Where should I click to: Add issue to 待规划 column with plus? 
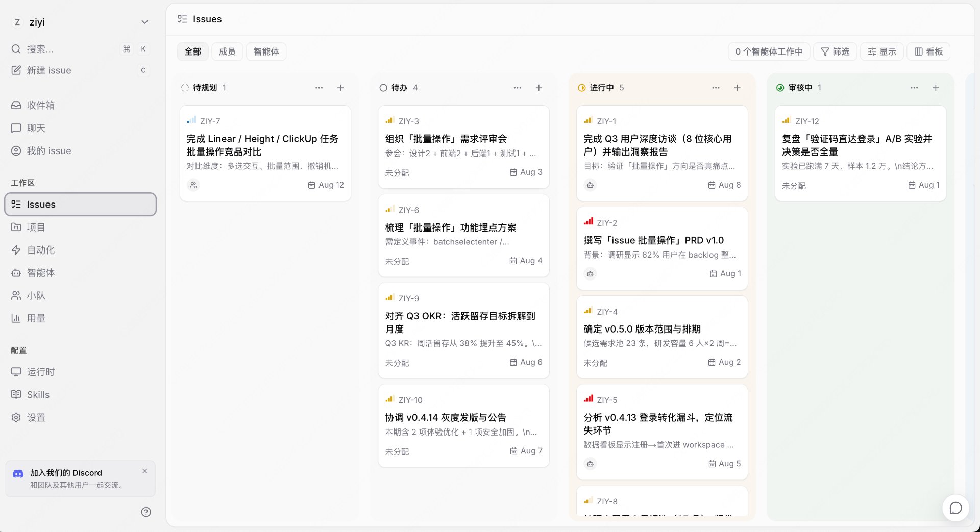click(340, 88)
